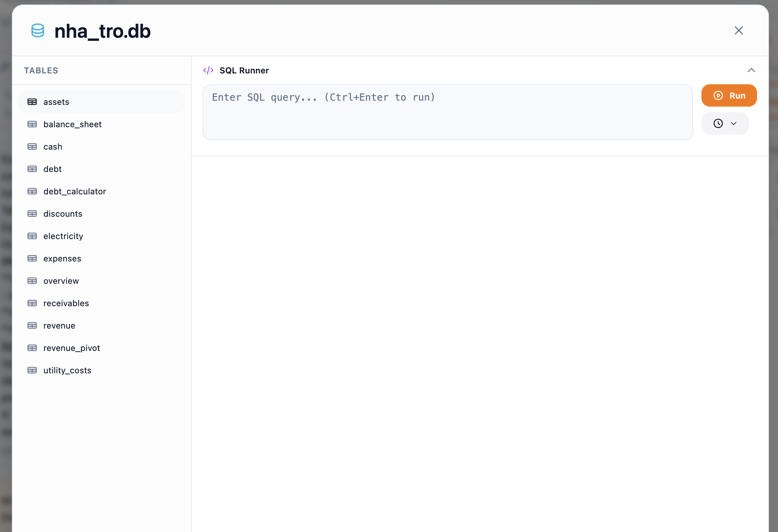Click the play icon inside the Run button

tap(718, 95)
